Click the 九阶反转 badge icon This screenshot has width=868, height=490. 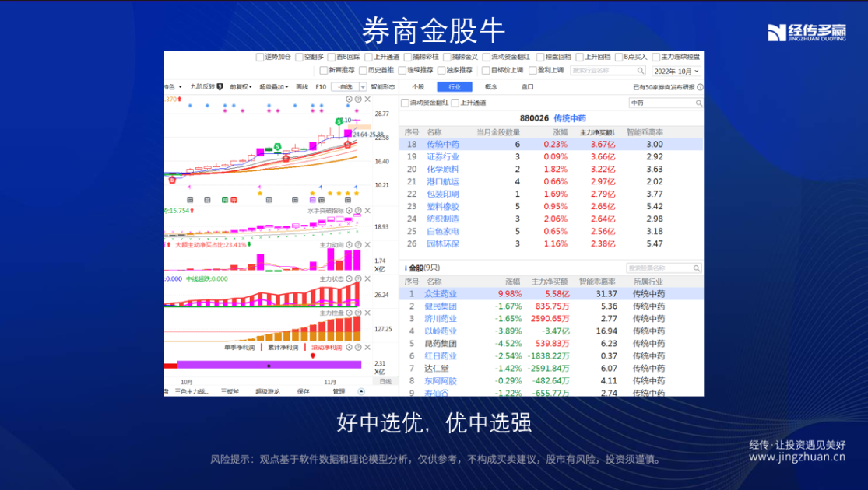pyautogui.click(x=220, y=87)
